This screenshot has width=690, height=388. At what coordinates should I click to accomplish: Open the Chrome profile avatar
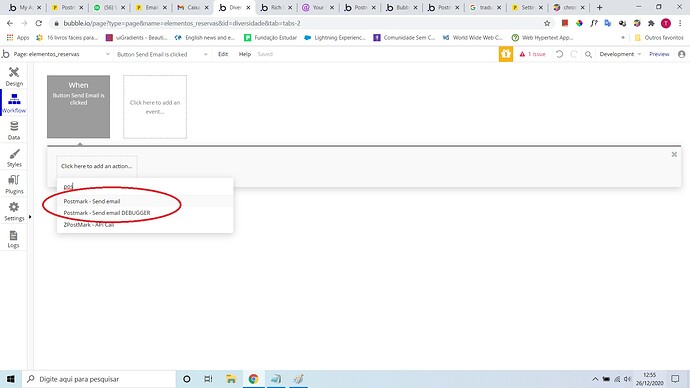pos(666,23)
